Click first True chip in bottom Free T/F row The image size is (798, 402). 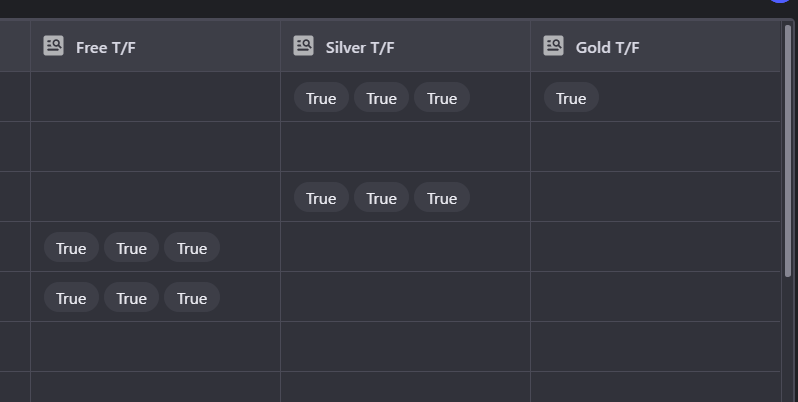(71, 297)
